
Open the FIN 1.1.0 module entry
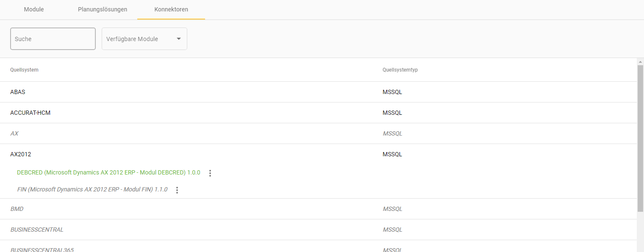(x=92, y=190)
